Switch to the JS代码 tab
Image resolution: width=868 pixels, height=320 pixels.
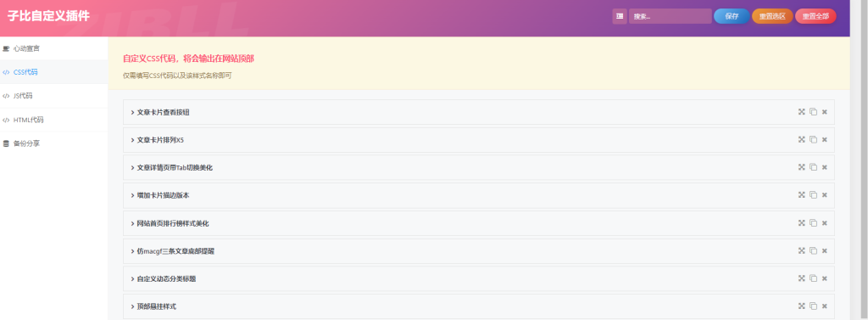point(53,96)
